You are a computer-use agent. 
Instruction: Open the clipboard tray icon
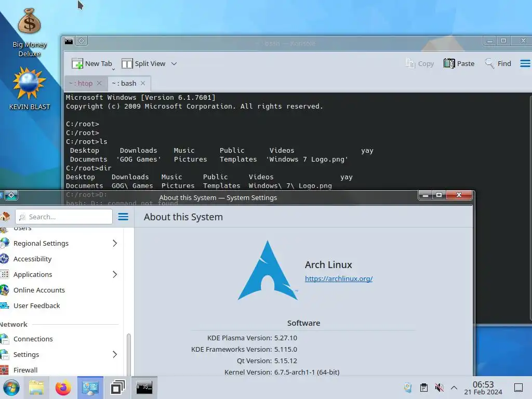(x=424, y=388)
